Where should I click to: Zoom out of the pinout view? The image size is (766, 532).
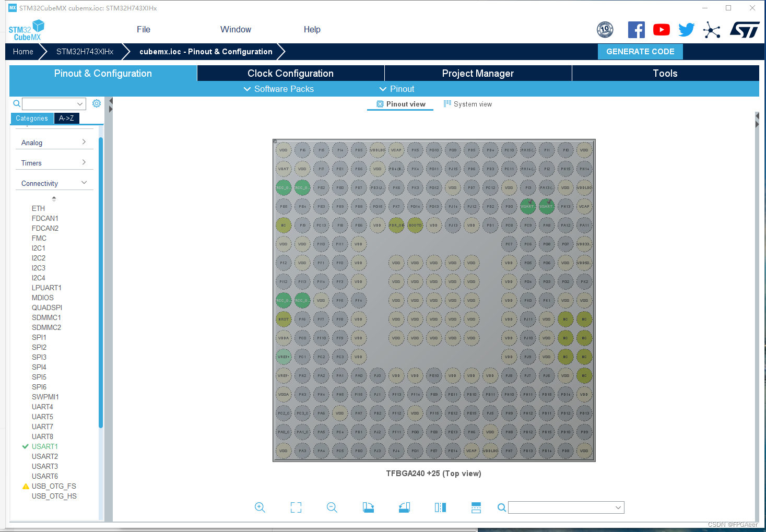click(332, 507)
